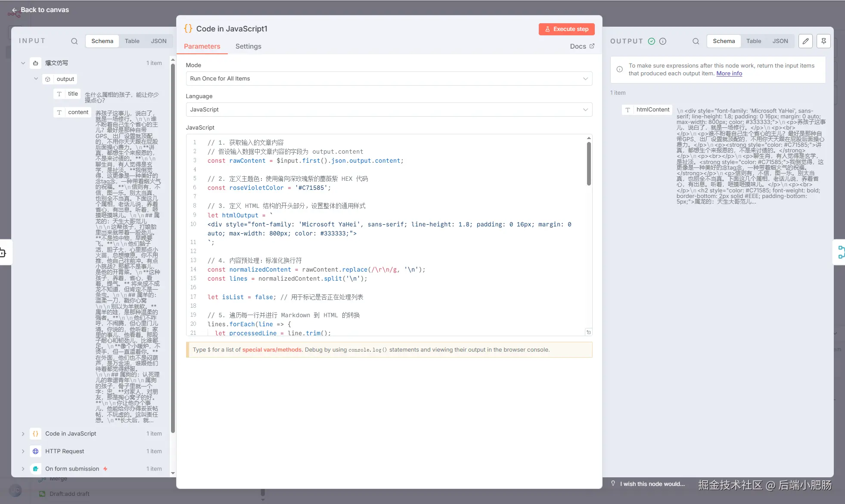
Task: Click the pin output data icon
Action: (823, 41)
